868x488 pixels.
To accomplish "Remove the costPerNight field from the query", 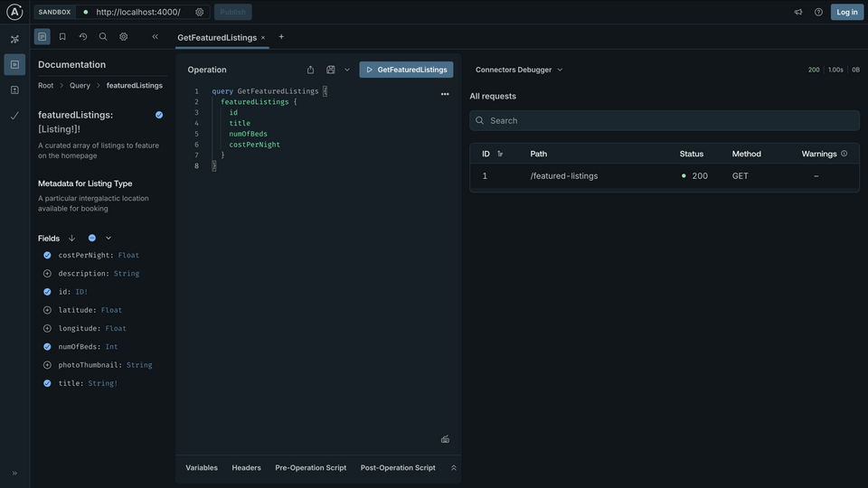I will [x=48, y=256].
